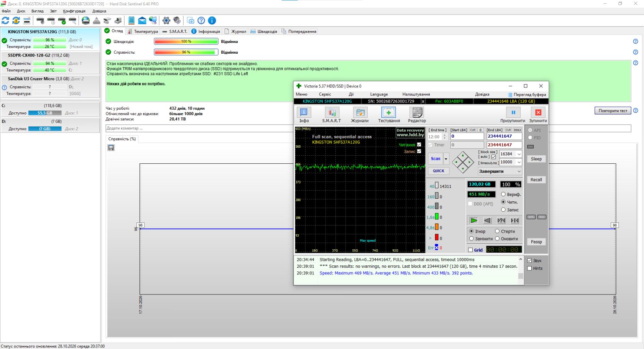The height and width of the screenshot is (349, 644).
Task: Enable the Grid checkbox in Victoria
Action: (x=470, y=250)
